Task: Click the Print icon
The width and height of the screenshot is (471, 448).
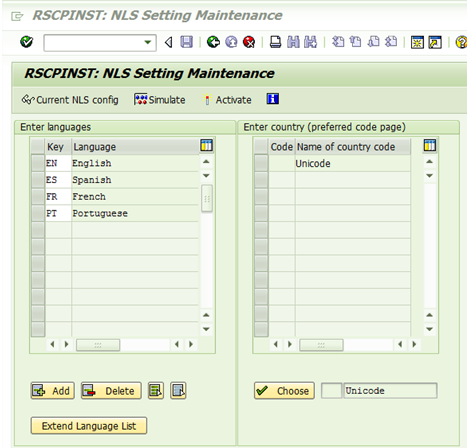Action: 275,42
